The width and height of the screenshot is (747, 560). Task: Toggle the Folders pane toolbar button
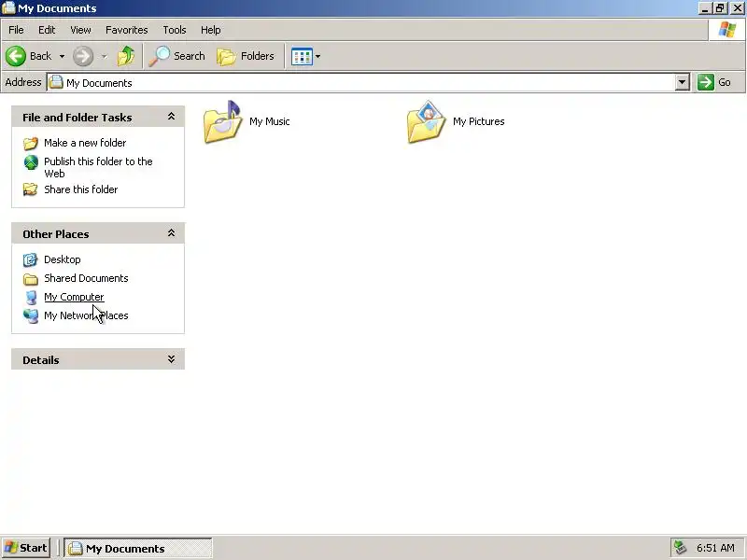coord(246,56)
